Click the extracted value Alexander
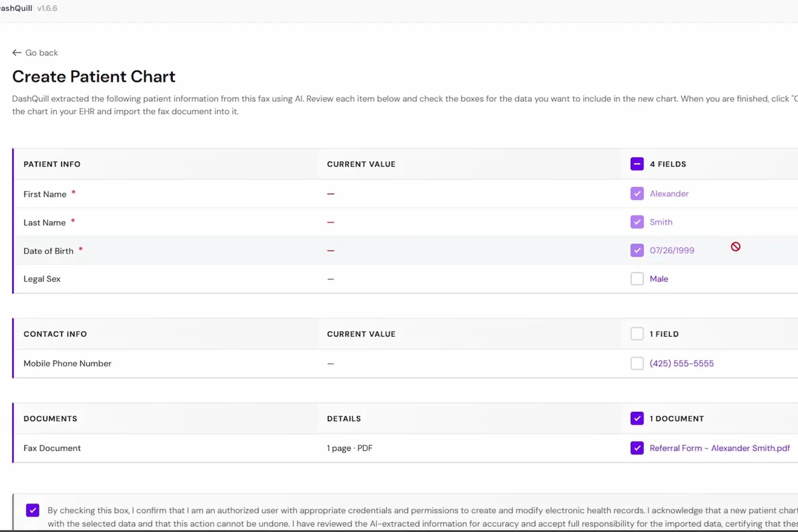The width and height of the screenshot is (798, 532). tap(669, 194)
